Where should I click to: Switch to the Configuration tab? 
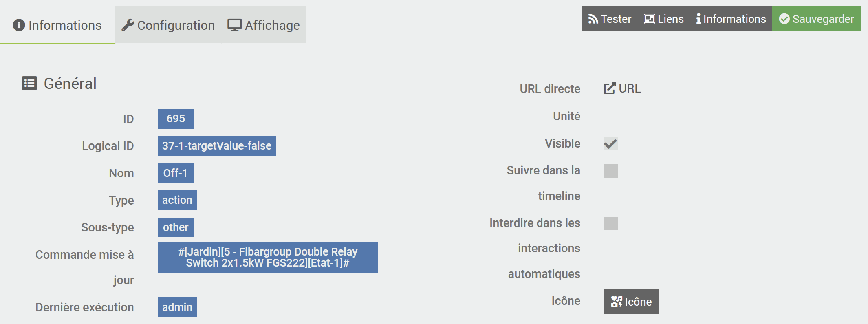[x=168, y=25]
